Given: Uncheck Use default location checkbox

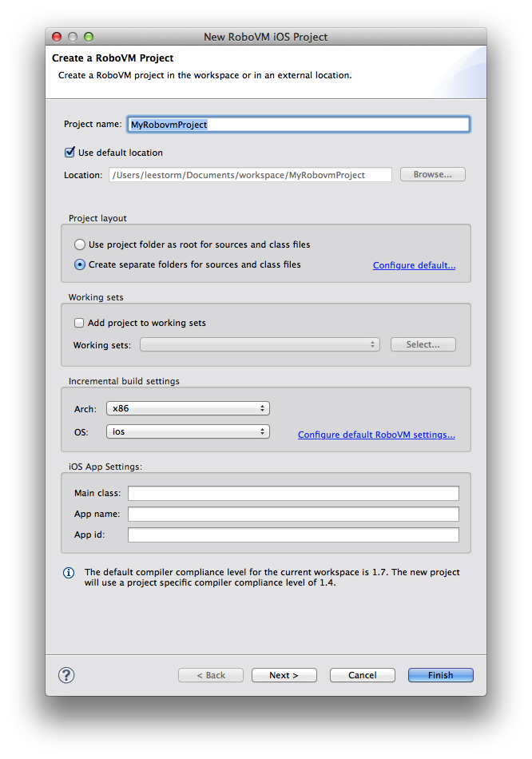Looking at the screenshot, I should 69,153.
